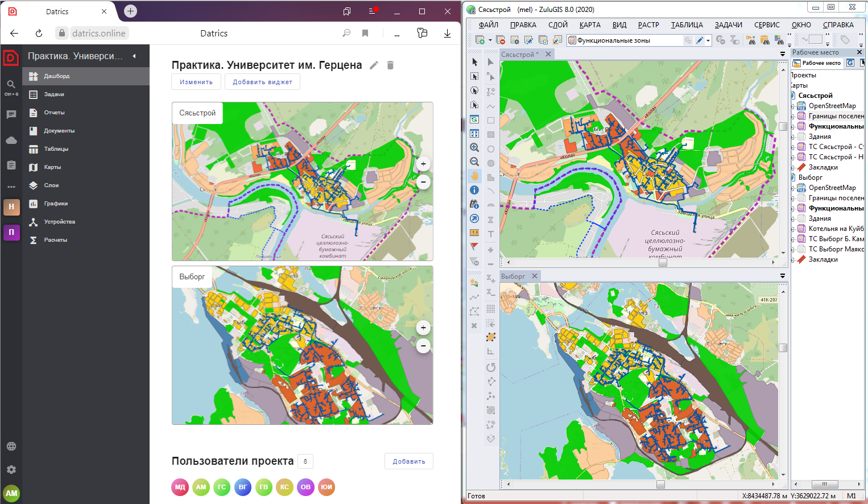The image size is (868, 504).
Task: Collapse the Datrics sidebar using arrow
Action: (134, 56)
